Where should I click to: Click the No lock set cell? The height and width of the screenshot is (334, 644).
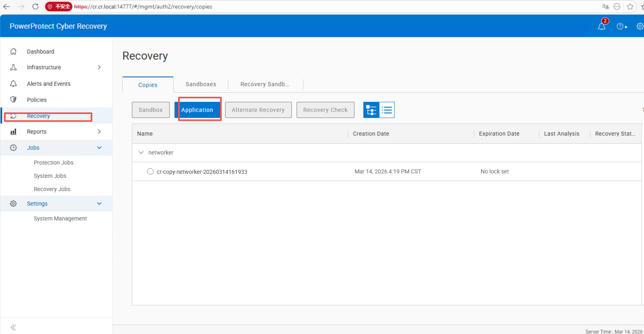point(494,171)
